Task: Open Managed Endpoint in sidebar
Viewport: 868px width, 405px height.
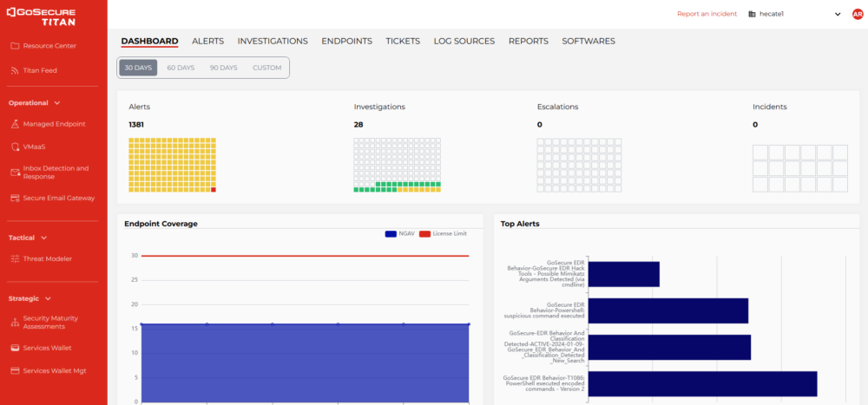Action: (54, 124)
